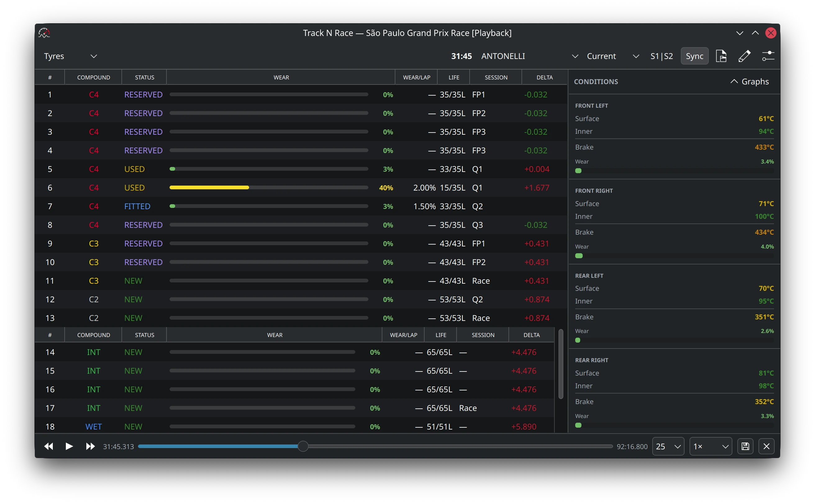Rewind the playback
The height and width of the screenshot is (504, 815).
[49, 446]
